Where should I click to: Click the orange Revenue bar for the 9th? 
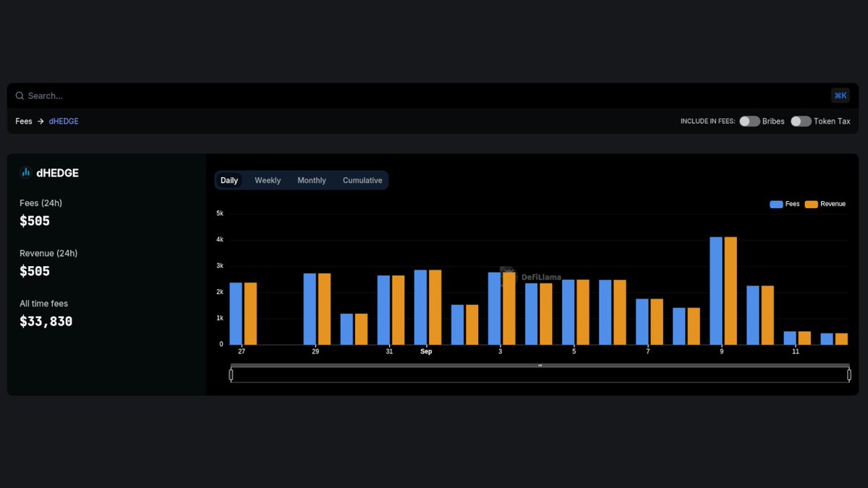point(731,291)
